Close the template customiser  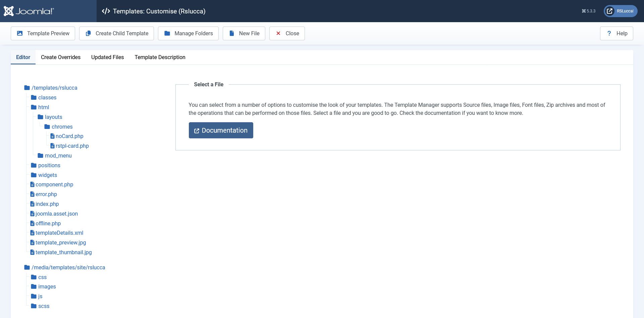tap(287, 34)
